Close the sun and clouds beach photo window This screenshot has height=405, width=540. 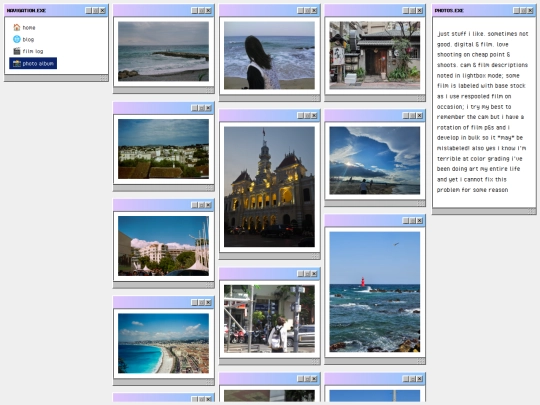point(419,116)
